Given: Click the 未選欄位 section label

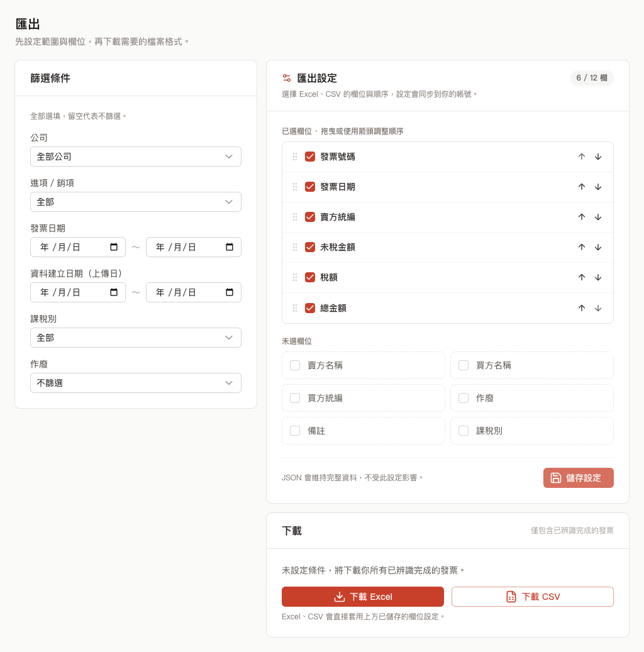Looking at the screenshot, I should 297,341.
